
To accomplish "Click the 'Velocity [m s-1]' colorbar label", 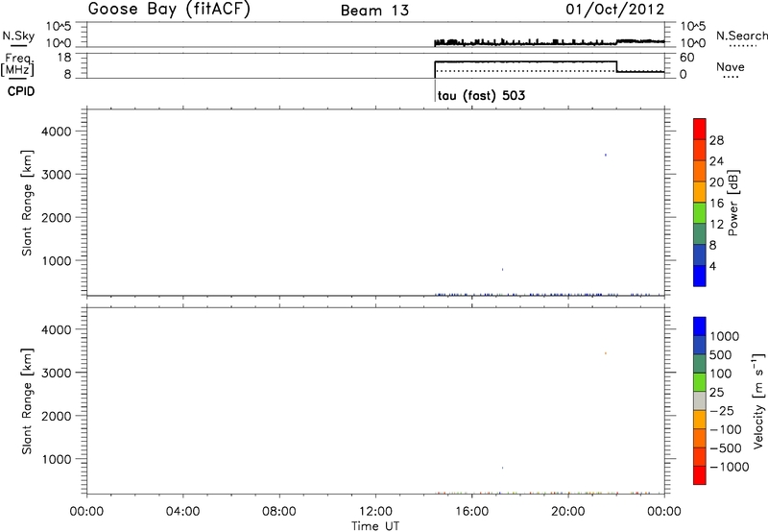I will tap(758, 400).
